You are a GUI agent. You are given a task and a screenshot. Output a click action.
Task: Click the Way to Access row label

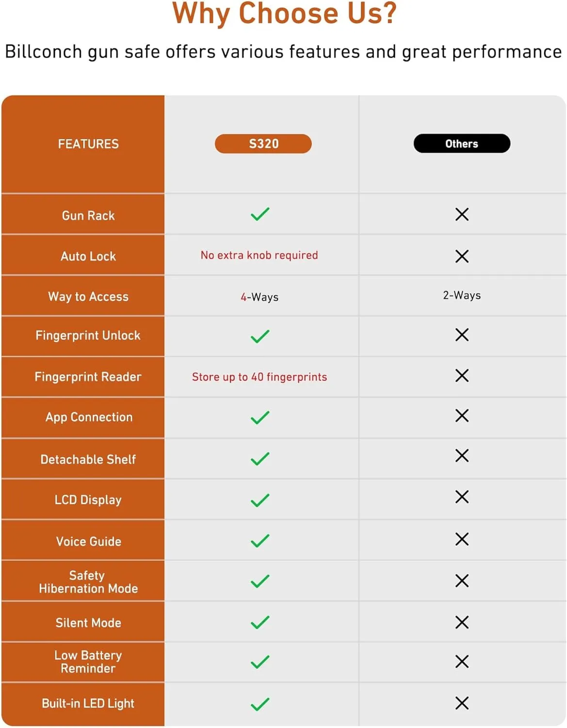point(88,297)
